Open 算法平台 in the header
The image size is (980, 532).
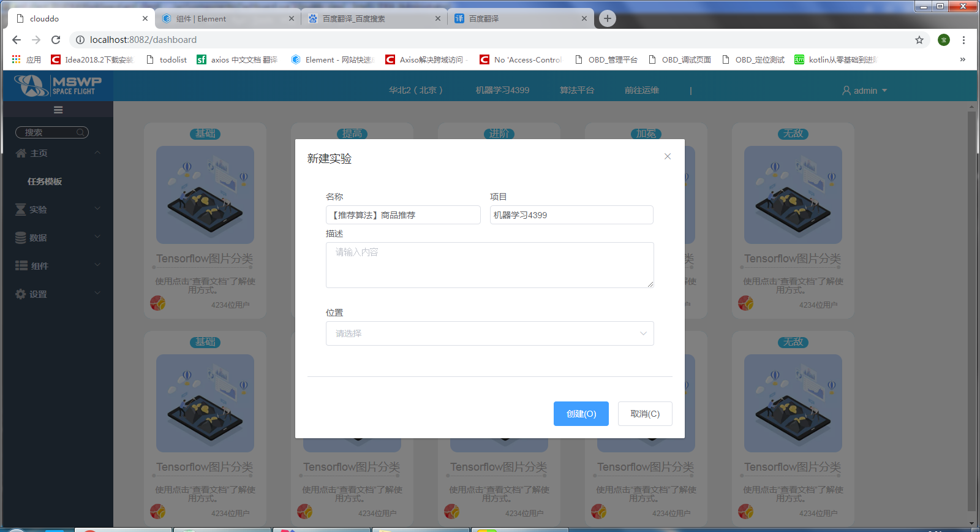pos(577,90)
